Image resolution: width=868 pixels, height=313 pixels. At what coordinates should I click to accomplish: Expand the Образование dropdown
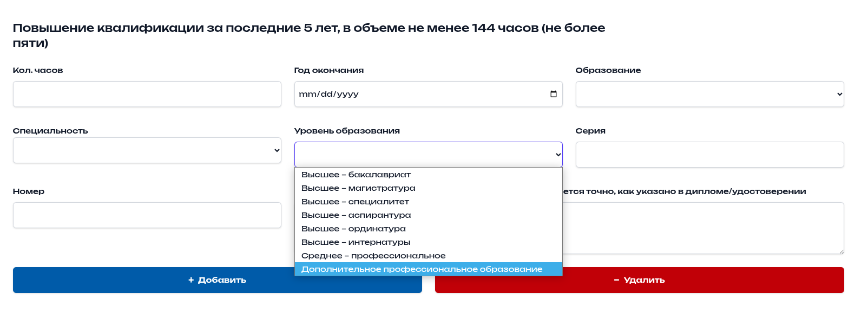(x=709, y=94)
